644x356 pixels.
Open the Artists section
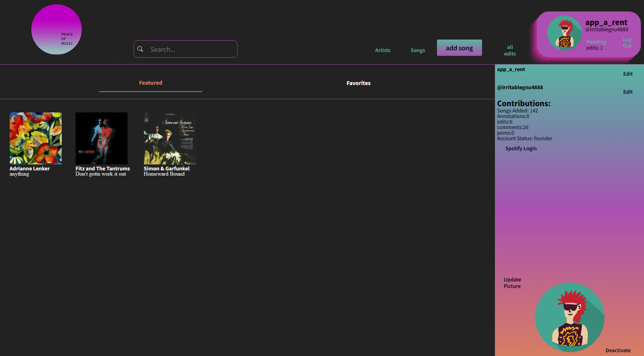383,50
